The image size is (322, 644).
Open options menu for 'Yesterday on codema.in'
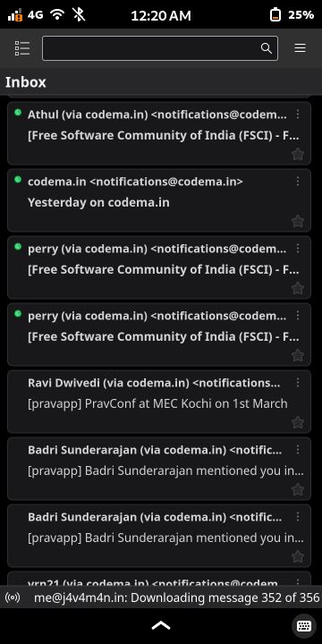(x=298, y=181)
